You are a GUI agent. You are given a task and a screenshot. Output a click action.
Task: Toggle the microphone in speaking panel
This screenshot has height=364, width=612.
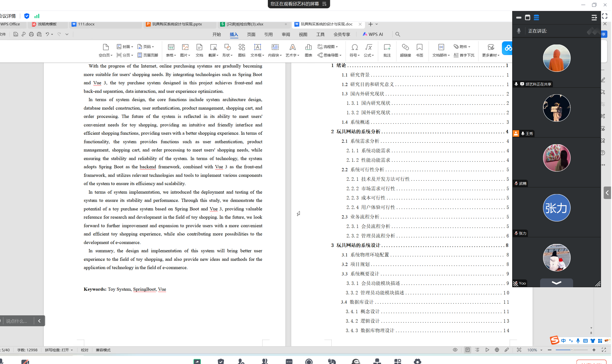pyautogui.click(x=519, y=31)
